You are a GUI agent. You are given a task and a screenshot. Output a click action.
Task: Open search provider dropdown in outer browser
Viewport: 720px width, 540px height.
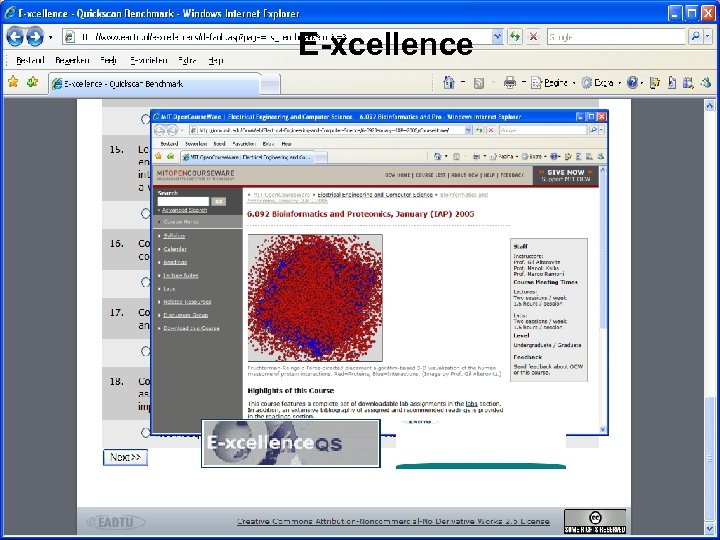pos(708,37)
